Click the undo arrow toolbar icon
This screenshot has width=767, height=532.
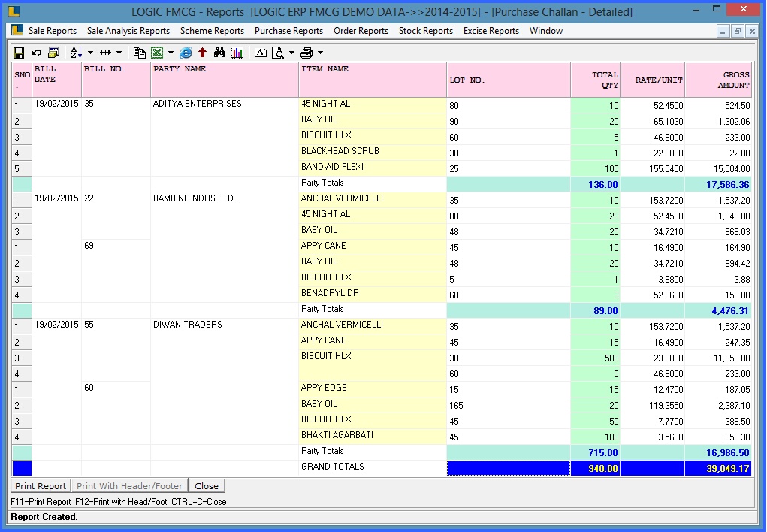tap(36, 53)
